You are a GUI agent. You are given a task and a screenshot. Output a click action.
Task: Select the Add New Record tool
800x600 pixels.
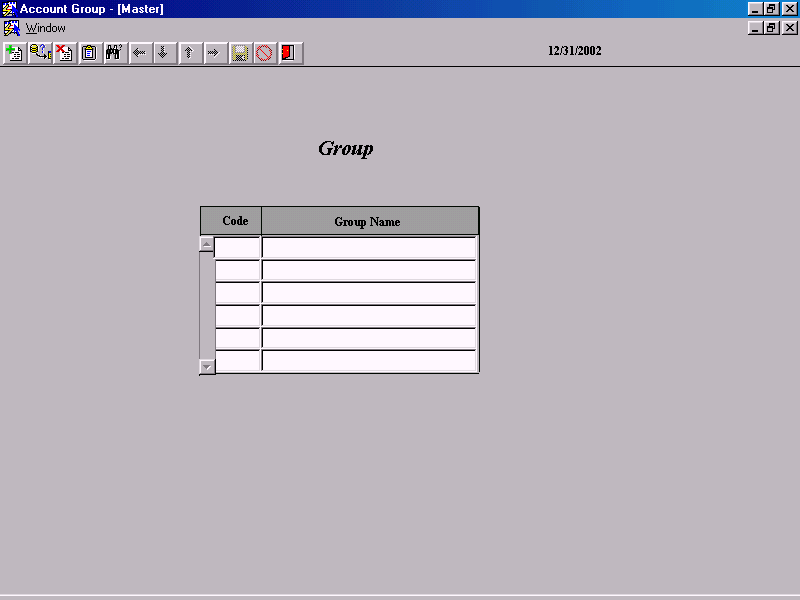14,53
